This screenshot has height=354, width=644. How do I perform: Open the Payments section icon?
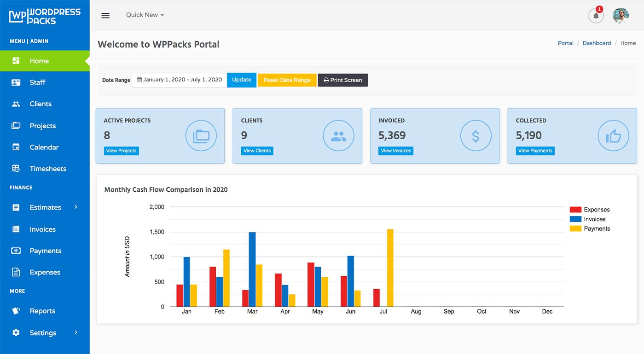click(15, 250)
